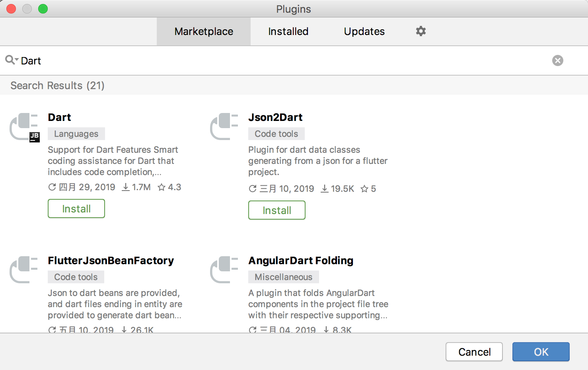Install the Dart plugin

coord(76,208)
